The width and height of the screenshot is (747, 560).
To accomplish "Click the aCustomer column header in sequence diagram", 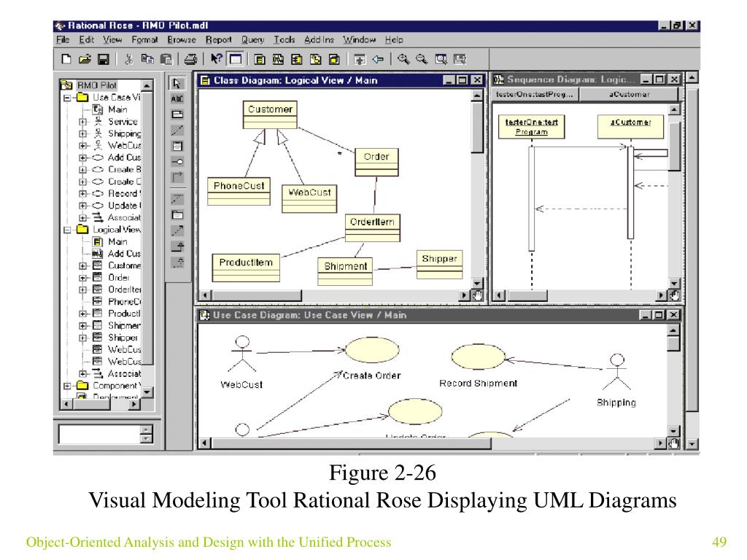I will pos(629,95).
